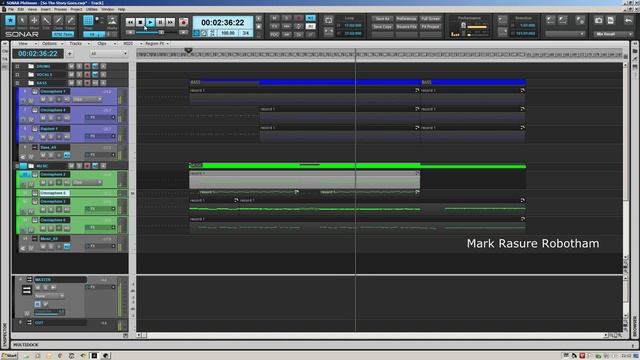The height and width of the screenshot is (360, 640).
Task: Toggle the Snap grid icon
Action: [x=88, y=20]
